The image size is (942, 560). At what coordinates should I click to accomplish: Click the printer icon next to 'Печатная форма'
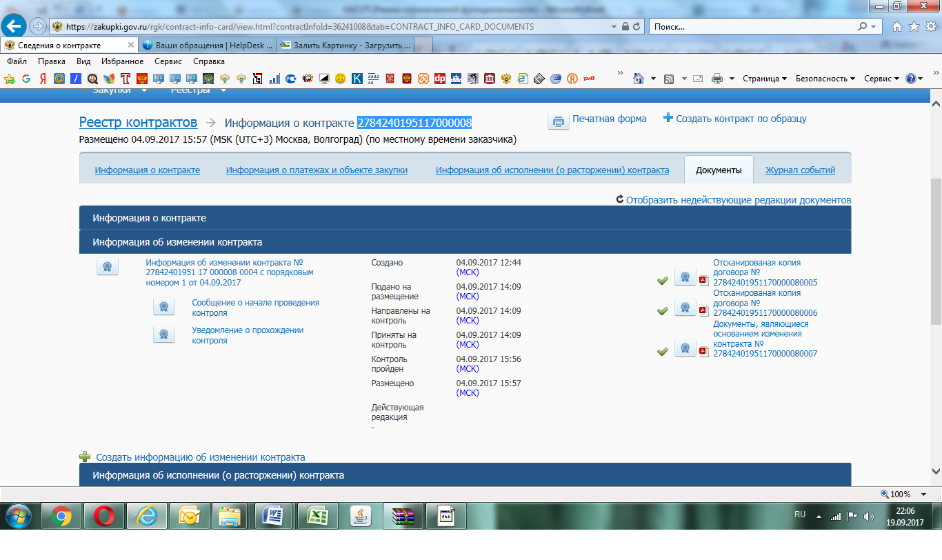[x=558, y=121]
